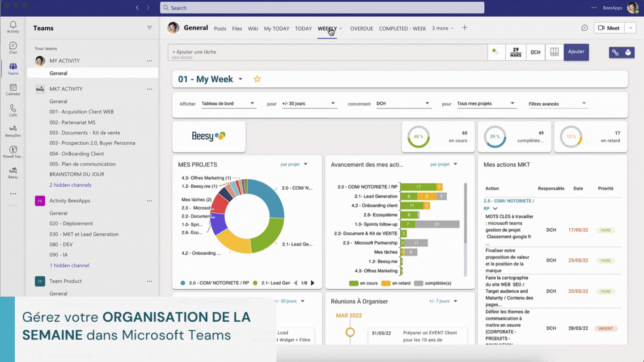
Task: Click the columns layout icon near Ajouter
Action: 555,52
